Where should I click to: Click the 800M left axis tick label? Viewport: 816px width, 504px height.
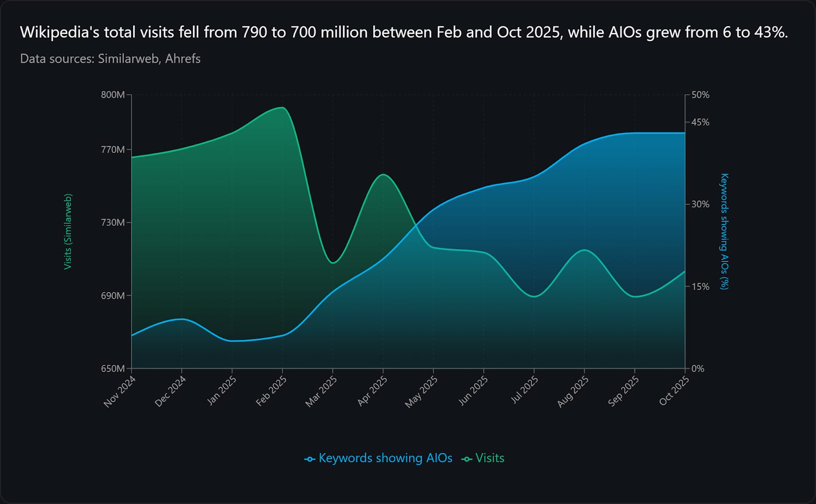113,95
